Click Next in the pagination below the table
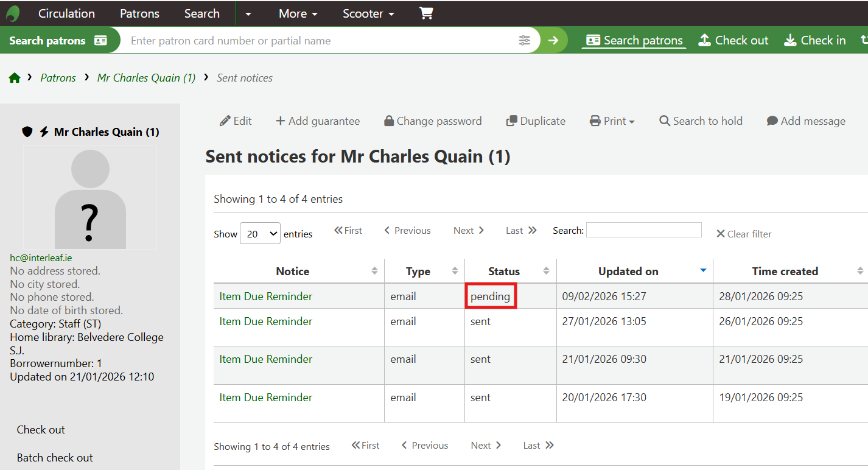The height and width of the screenshot is (470, 868). click(486, 446)
